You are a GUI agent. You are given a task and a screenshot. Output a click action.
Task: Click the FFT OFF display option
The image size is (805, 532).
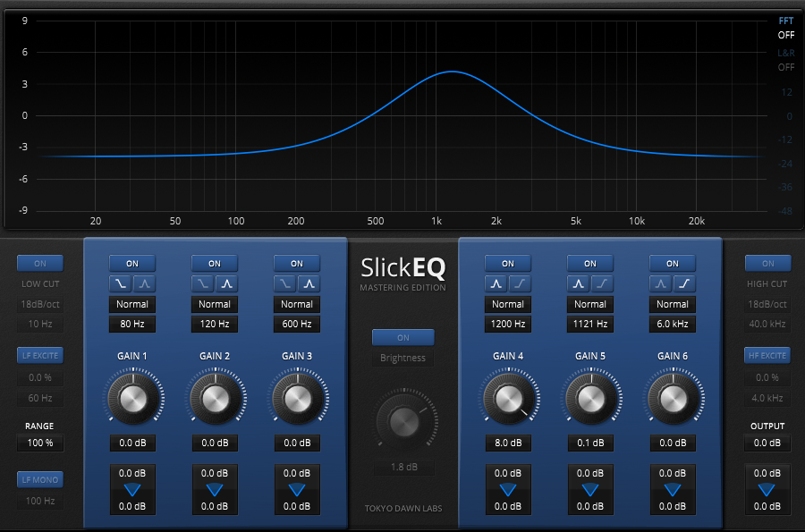point(786,35)
